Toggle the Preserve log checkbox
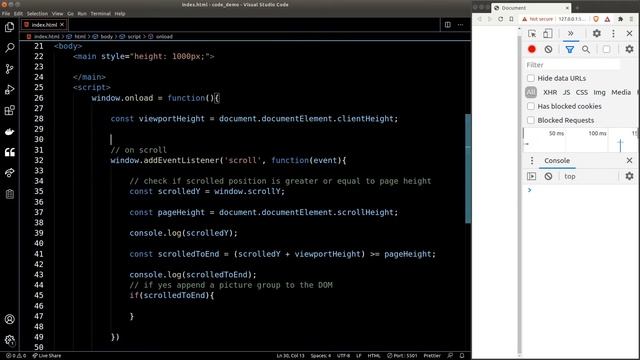Viewport: 640px width, 360px height. click(607, 49)
